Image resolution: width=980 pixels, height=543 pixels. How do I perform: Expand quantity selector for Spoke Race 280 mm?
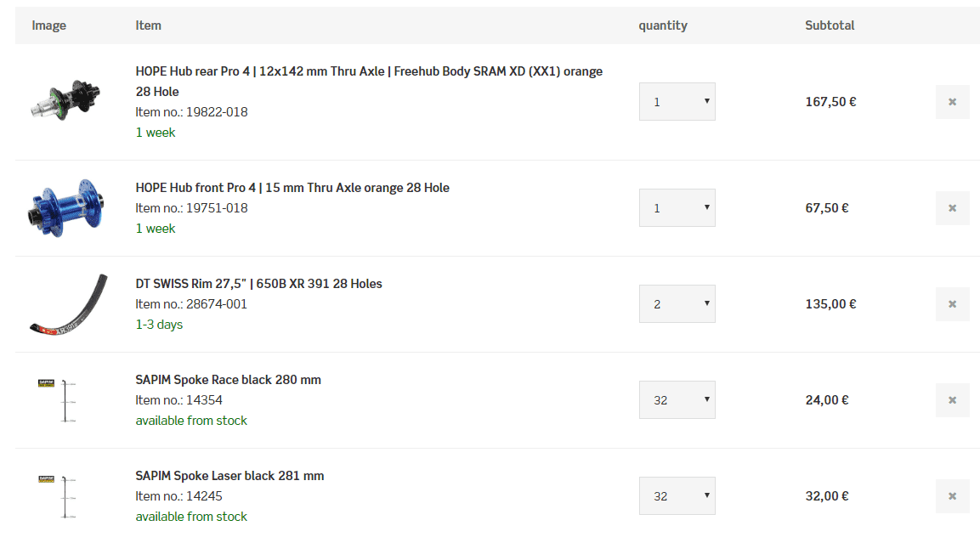click(677, 400)
